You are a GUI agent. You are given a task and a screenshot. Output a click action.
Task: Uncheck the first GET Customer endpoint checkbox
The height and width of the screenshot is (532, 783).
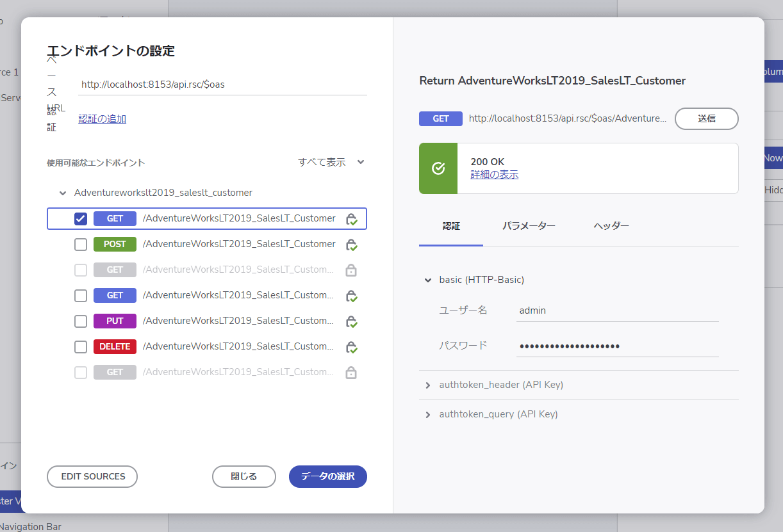point(81,219)
